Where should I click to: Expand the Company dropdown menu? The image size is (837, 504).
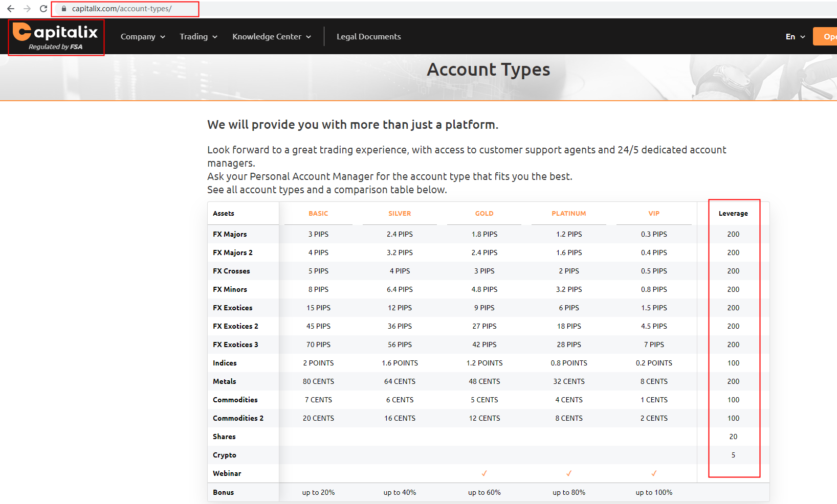pyautogui.click(x=143, y=37)
